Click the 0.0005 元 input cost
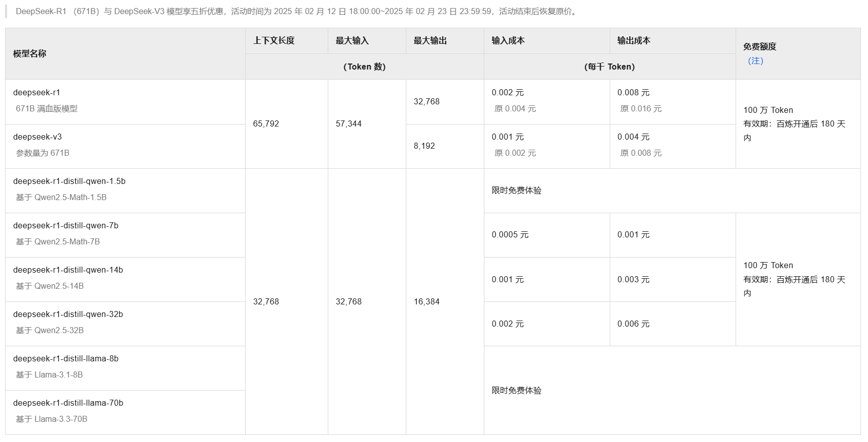 (510, 234)
